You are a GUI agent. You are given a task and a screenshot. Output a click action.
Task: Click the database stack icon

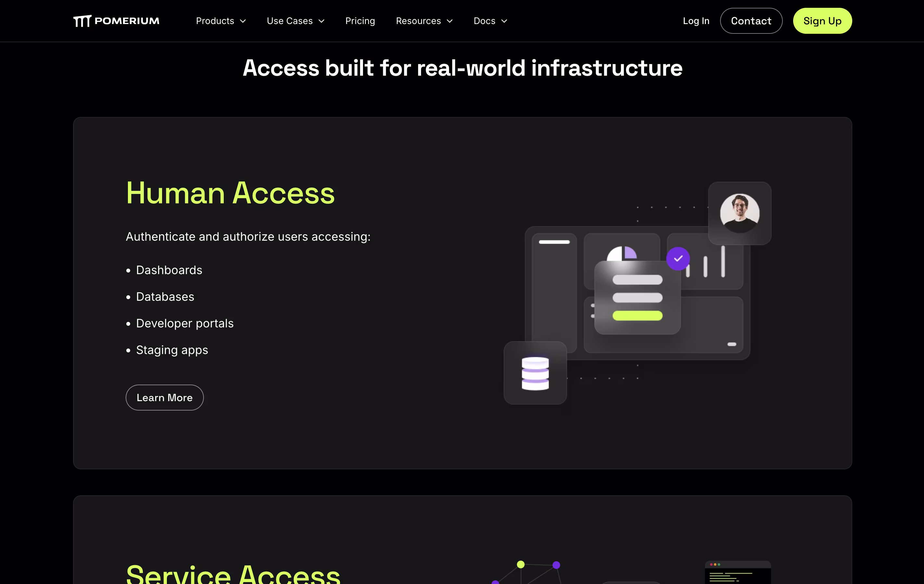coord(535,373)
